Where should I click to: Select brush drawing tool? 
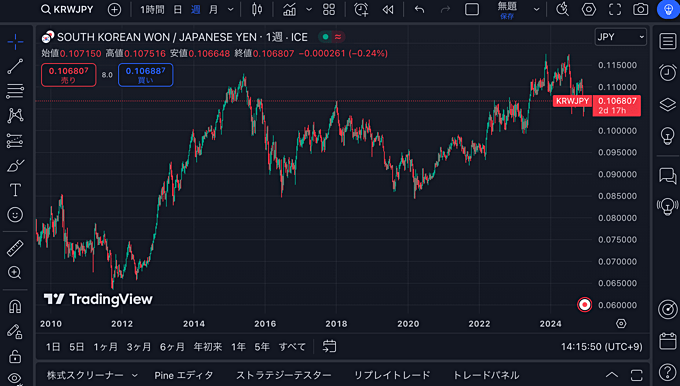tap(15, 166)
